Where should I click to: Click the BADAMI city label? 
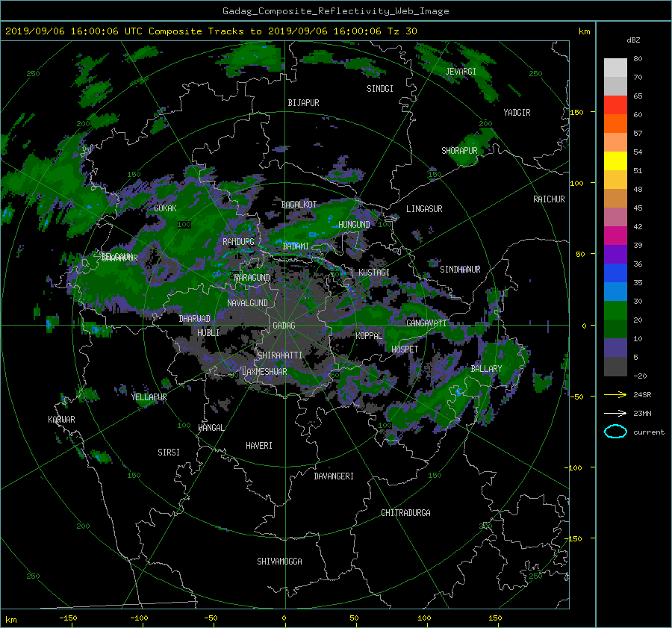[x=296, y=246]
